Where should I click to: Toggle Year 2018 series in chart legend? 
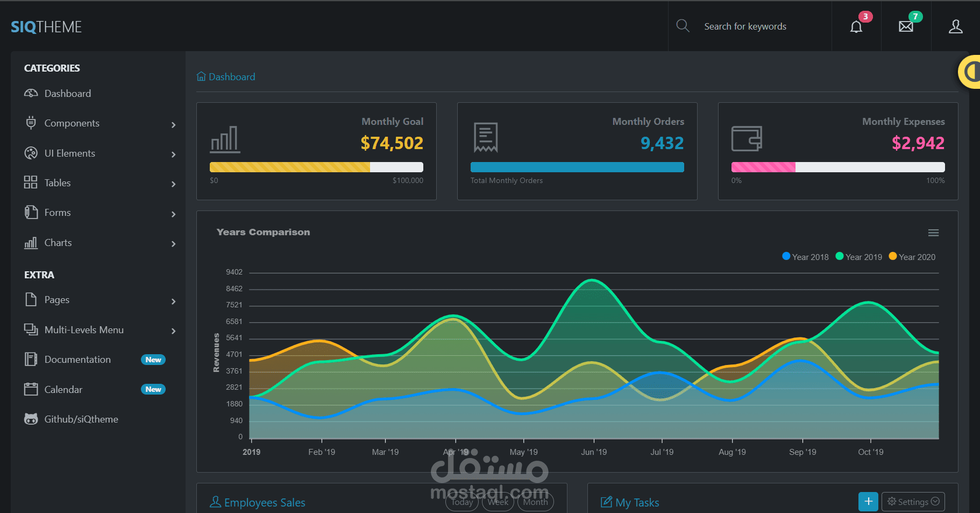[805, 257]
